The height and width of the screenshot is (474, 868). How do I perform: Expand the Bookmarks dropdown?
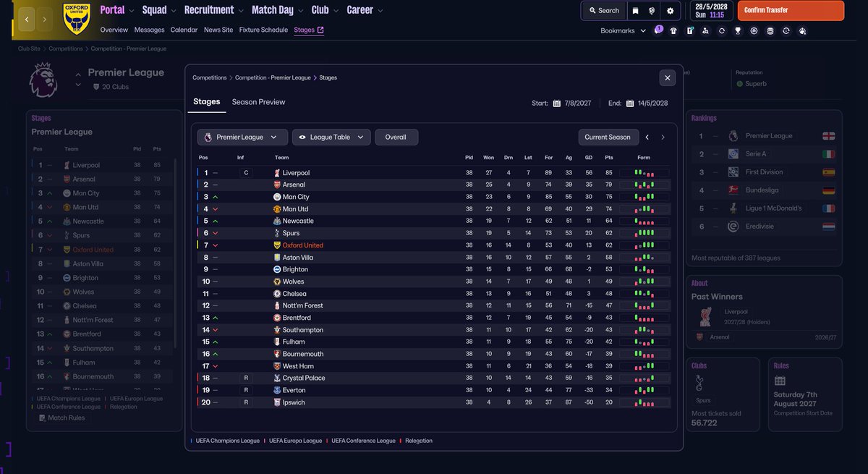[x=624, y=31]
